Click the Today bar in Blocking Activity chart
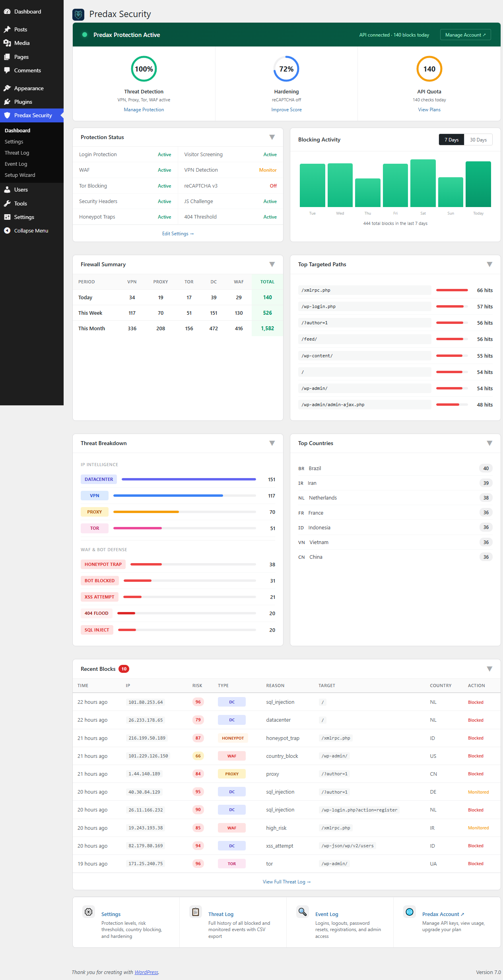The width and height of the screenshot is (503, 980). [478, 184]
